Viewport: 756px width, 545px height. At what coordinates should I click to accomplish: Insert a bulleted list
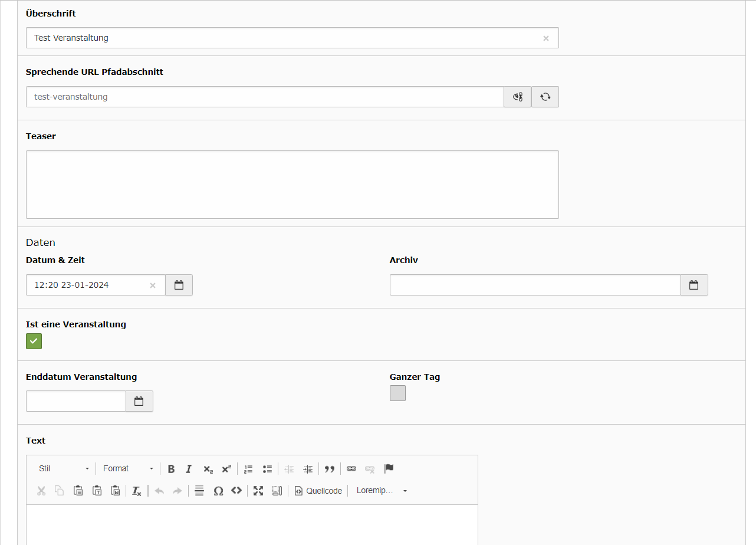pos(267,469)
